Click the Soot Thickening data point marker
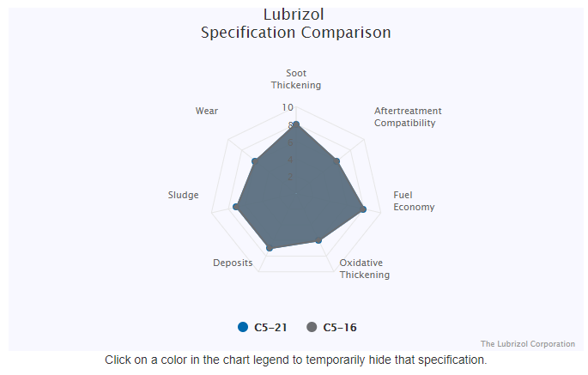The image size is (588, 375). pyautogui.click(x=296, y=125)
